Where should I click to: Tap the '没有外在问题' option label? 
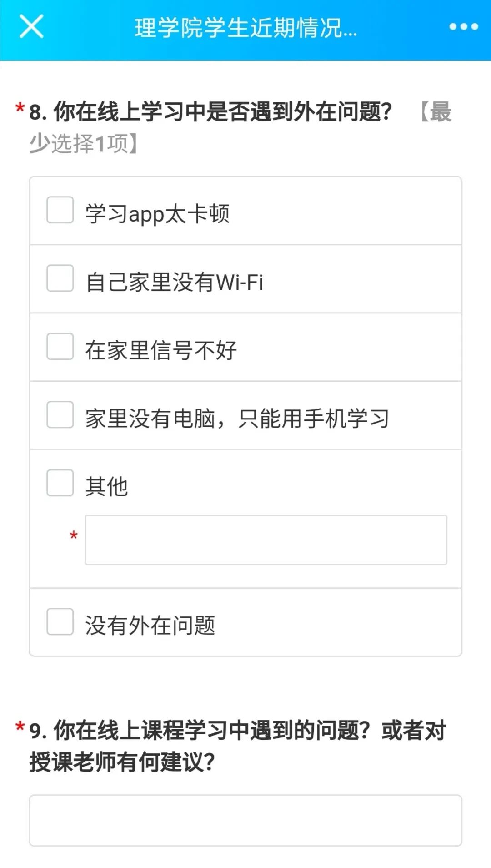coord(150,626)
